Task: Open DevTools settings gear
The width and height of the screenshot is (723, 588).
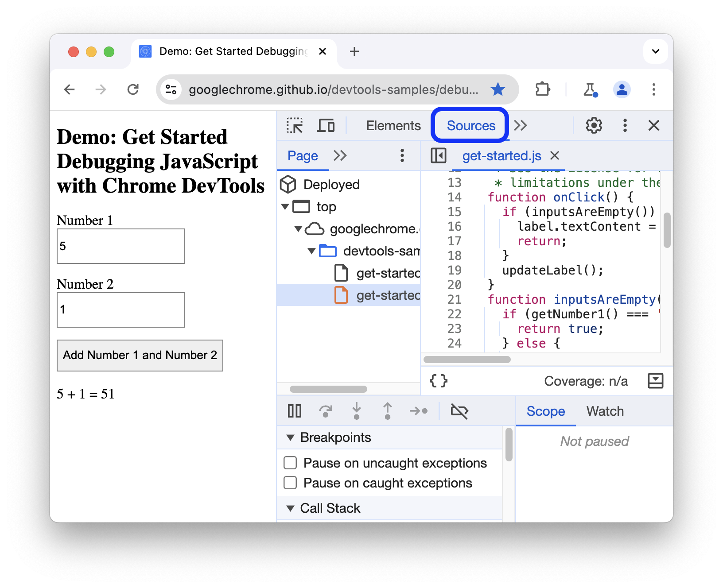Action: click(x=594, y=125)
